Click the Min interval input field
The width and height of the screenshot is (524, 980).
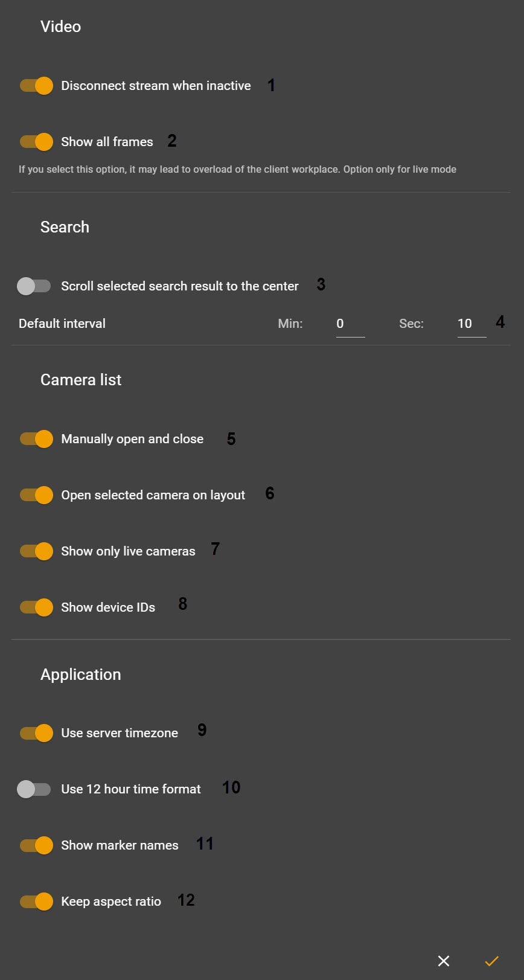(x=350, y=324)
